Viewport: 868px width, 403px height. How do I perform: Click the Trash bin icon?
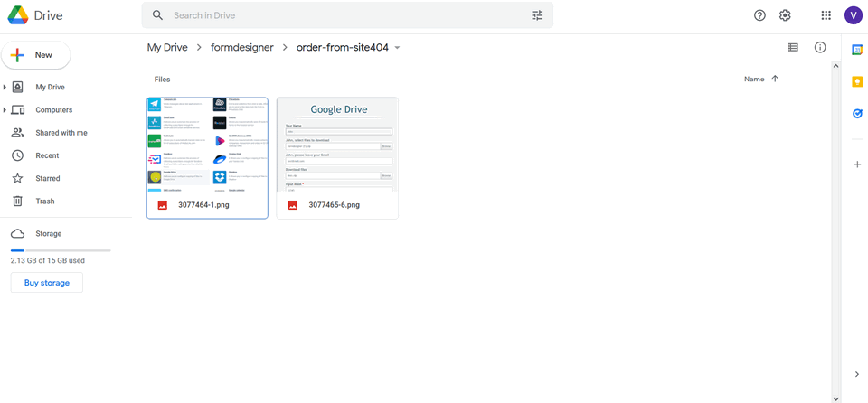[x=18, y=201]
